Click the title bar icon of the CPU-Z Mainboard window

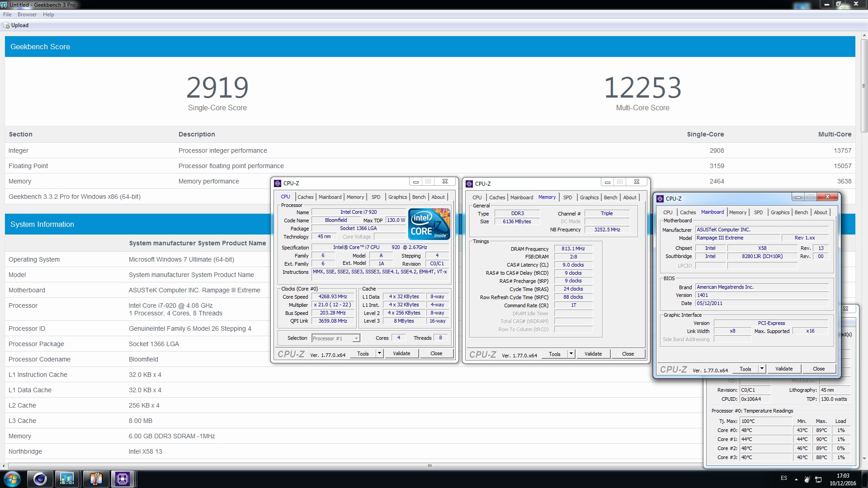[x=660, y=199]
